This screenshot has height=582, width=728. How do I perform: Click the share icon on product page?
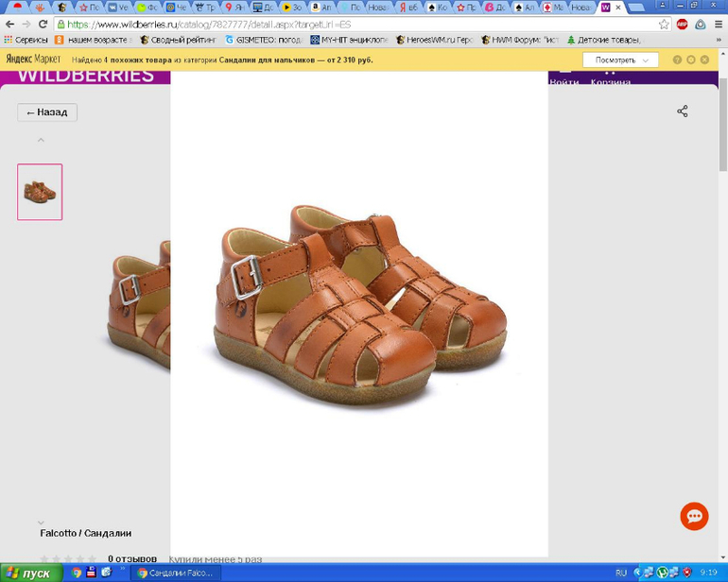click(x=682, y=111)
